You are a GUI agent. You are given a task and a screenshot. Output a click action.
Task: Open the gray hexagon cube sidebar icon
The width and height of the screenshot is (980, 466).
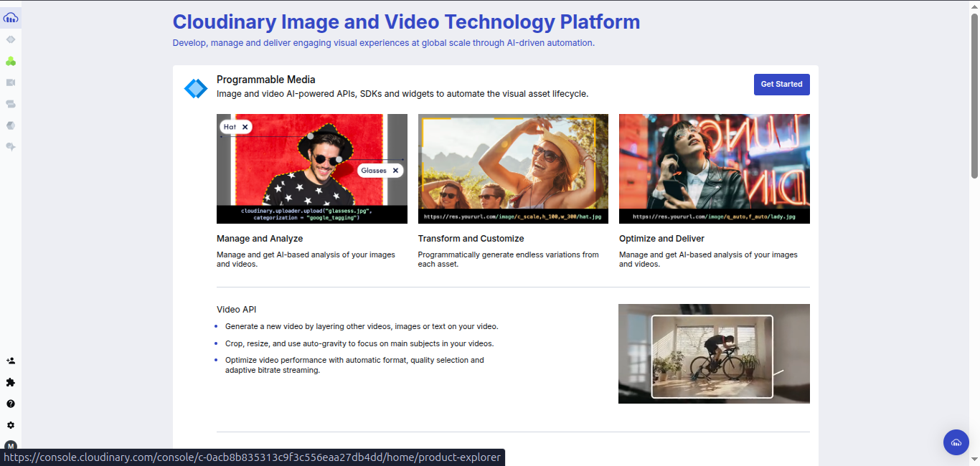11,125
